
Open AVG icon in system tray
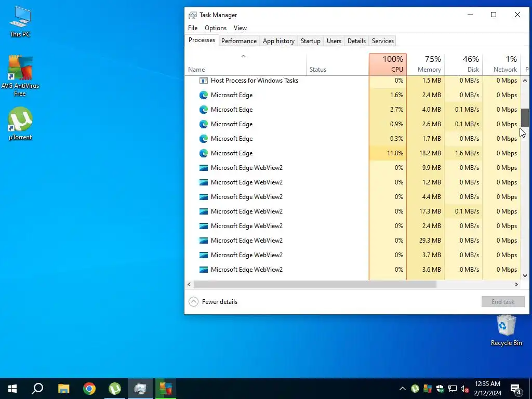pyautogui.click(x=428, y=389)
